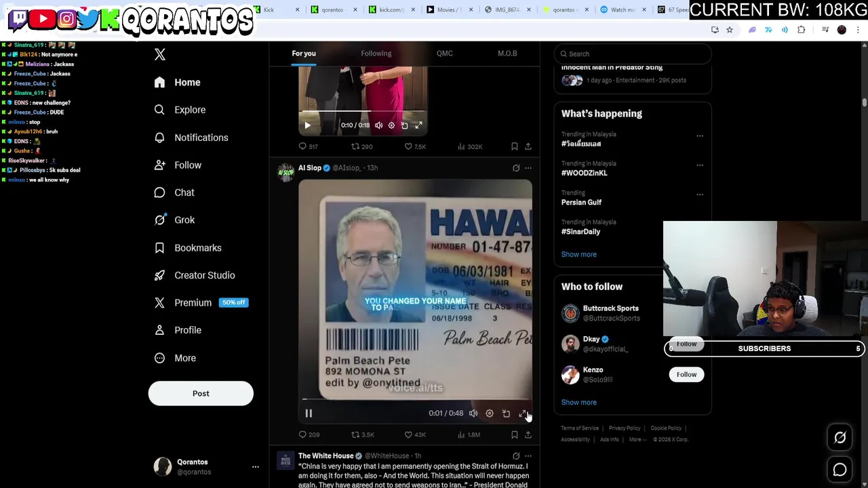Viewport: 868px width, 488px height.
Task: Share the AI Slop post
Action: (x=528, y=434)
